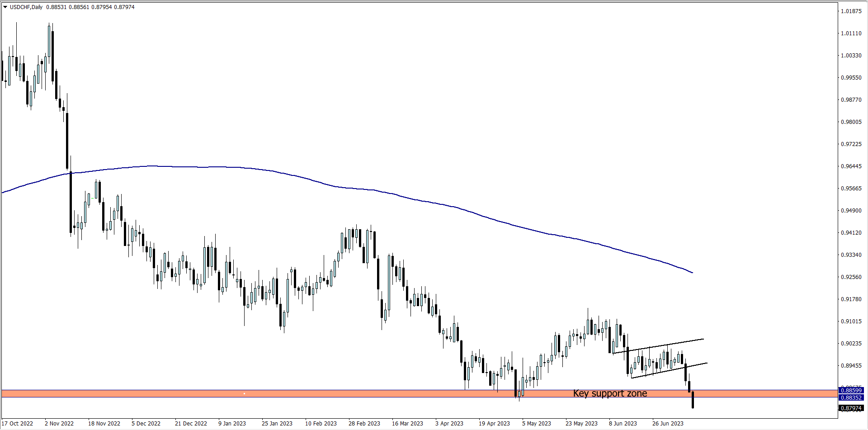868x430 pixels.
Task: Select the upper flag channel trendline
Action: (658, 346)
